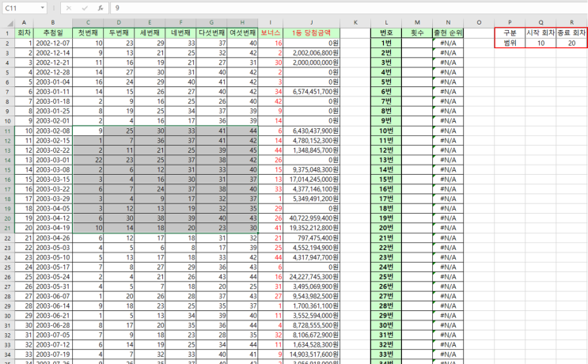
Task: Click the 20번 number label cell
Action: click(x=386, y=228)
